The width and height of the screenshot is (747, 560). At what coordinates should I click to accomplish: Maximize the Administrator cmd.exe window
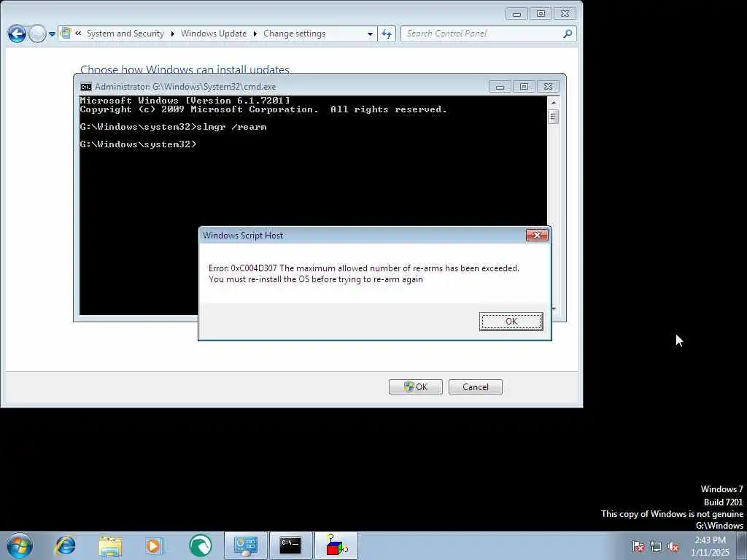(x=524, y=87)
